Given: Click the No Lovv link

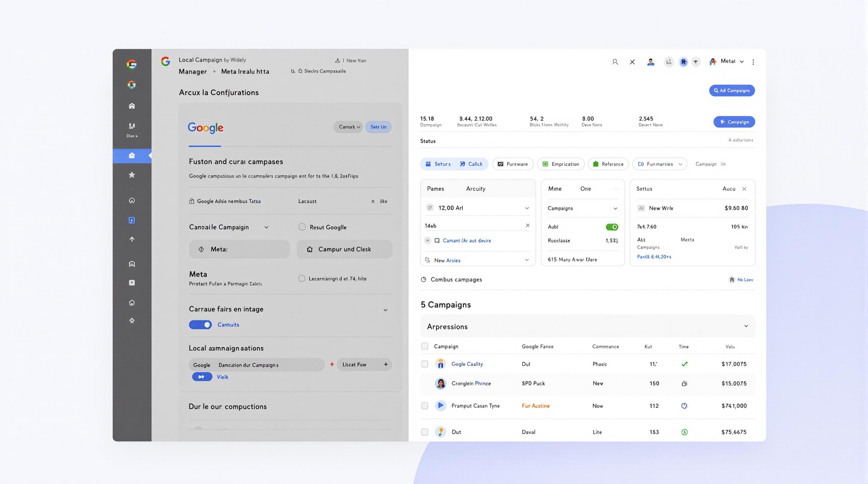Looking at the screenshot, I should pyautogui.click(x=745, y=280).
